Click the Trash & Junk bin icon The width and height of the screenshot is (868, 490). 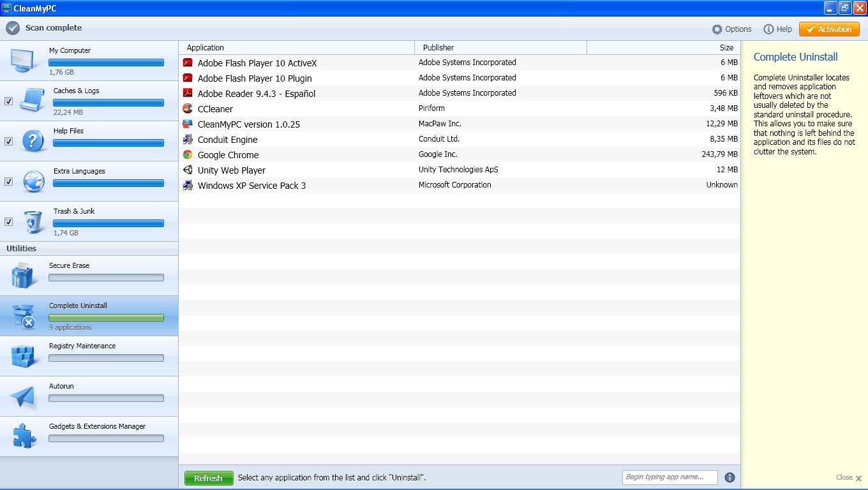33,222
